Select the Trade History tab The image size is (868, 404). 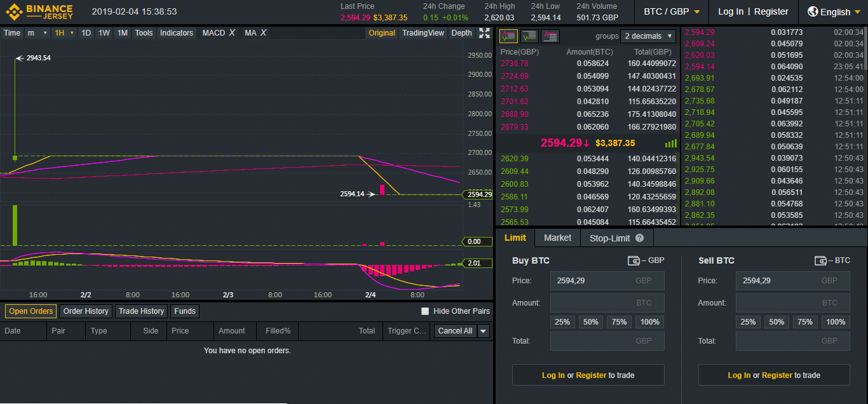pos(141,311)
